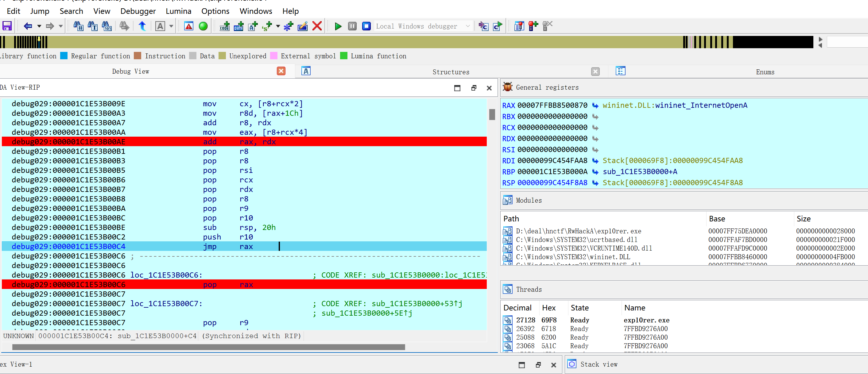This screenshot has width=868, height=374.
Task: Follow the RSP register jump arrow
Action: (x=595, y=183)
